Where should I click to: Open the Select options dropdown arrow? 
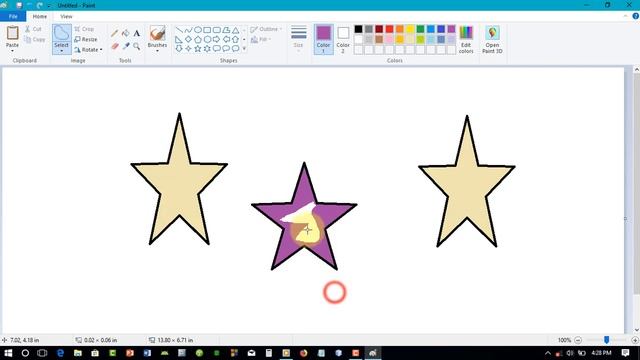tap(62, 51)
